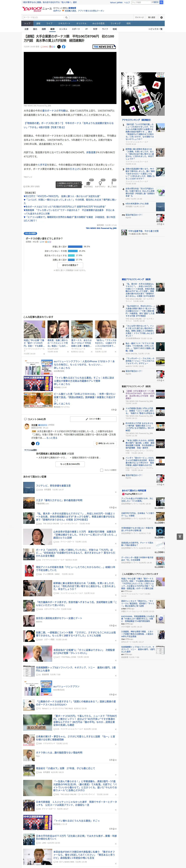Open related link about 満員電車
This screenshot has height=868, width=186.
[69, 212]
